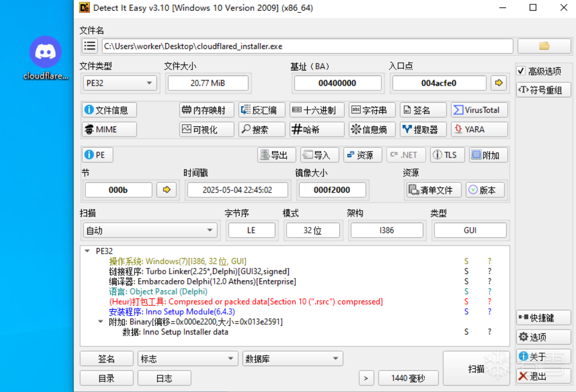The image size is (576, 392).
Task: Open the TLS info view
Action: [x=447, y=155]
